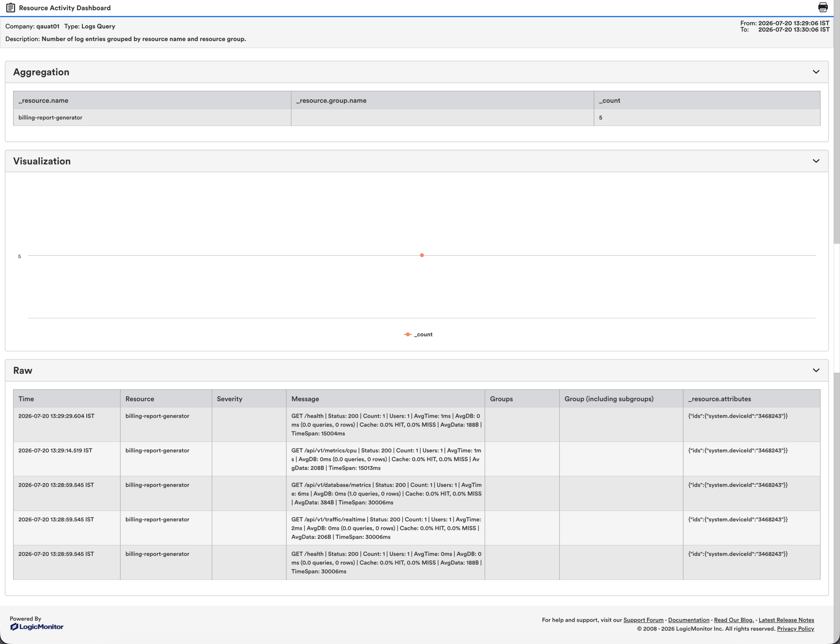Collapse the Raw section chevron
Image resolution: width=840 pixels, height=644 pixels.
coord(816,370)
